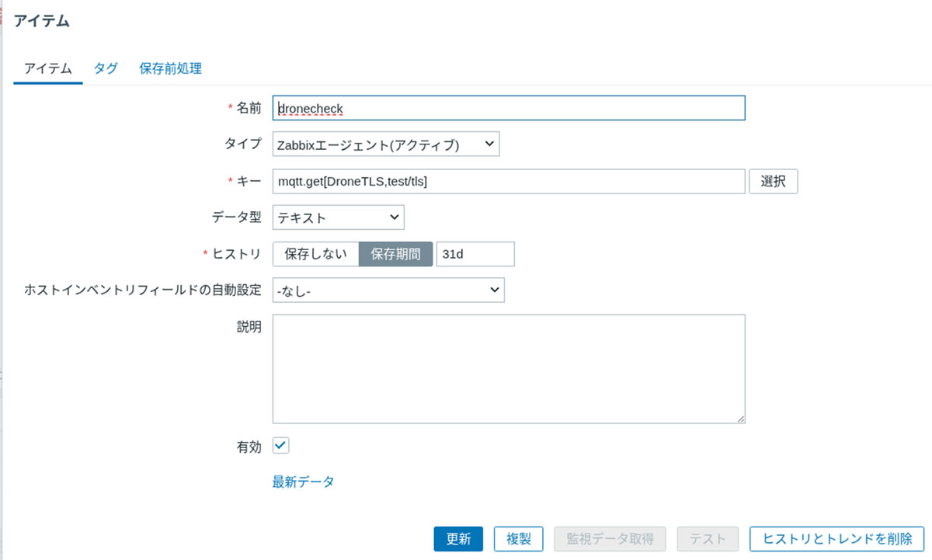Viewport: 932px width, 560px height.
Task: Click the 名前 field containing dronecheck
Action: click(509, 108)
